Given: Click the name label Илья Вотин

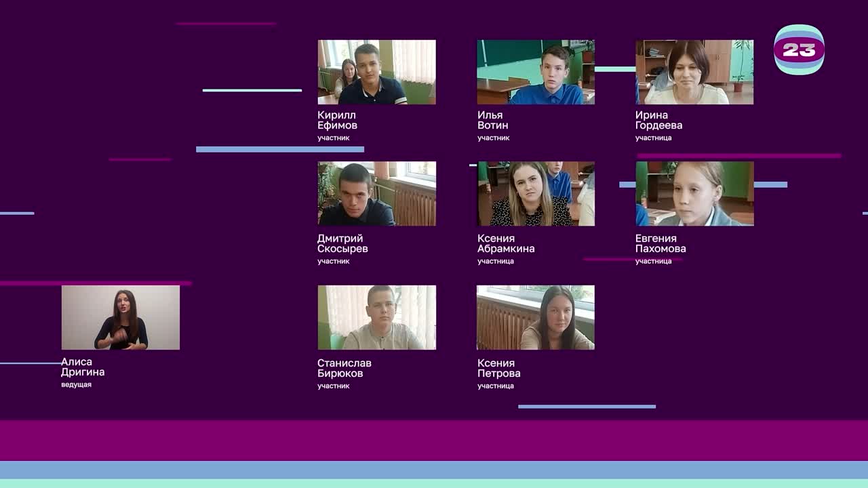Looking at the screenshot, I should 492,120.
